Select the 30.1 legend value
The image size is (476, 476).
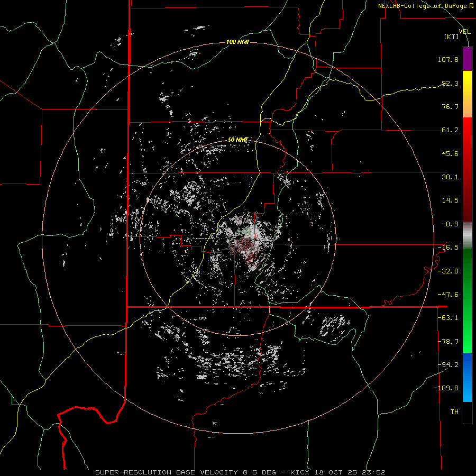coord(450,177)
